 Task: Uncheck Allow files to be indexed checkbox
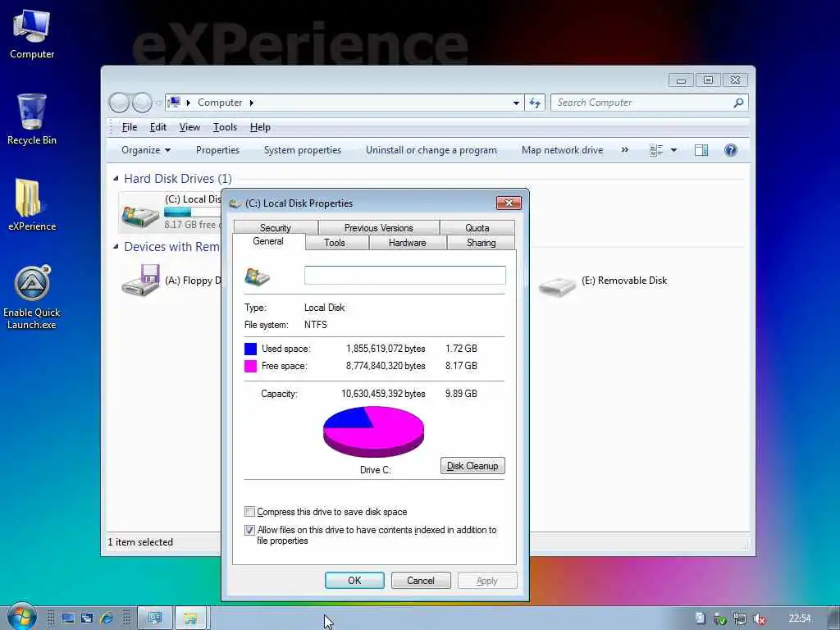tap(249, 530)
